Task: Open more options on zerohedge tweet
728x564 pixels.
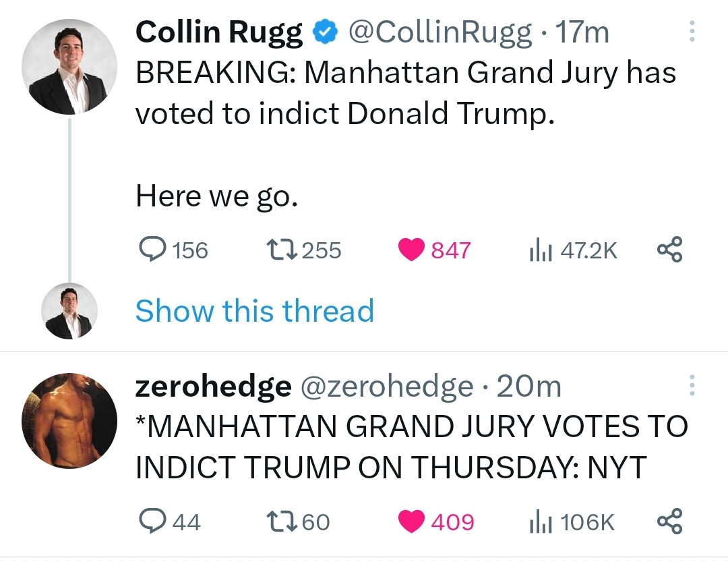Action: point(690,386)
